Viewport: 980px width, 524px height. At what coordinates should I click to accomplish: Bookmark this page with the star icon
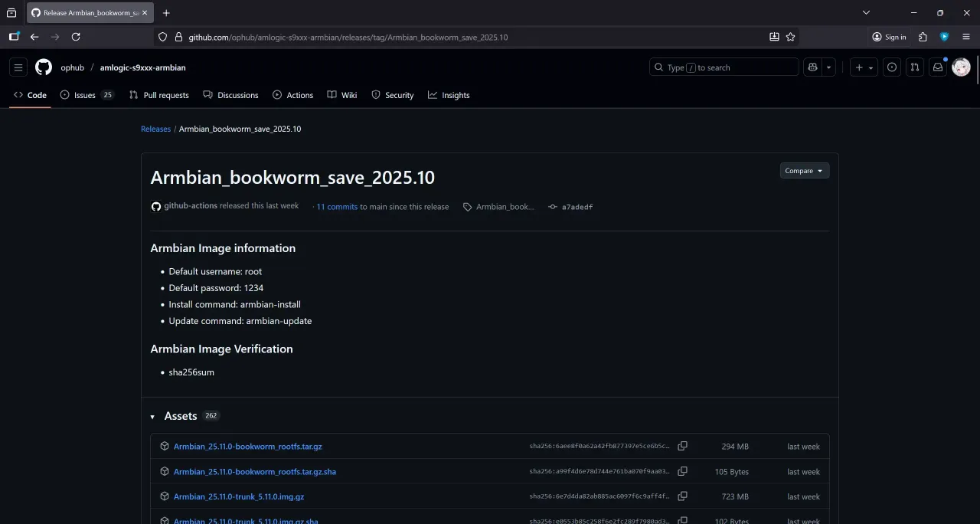pos(791,37)
